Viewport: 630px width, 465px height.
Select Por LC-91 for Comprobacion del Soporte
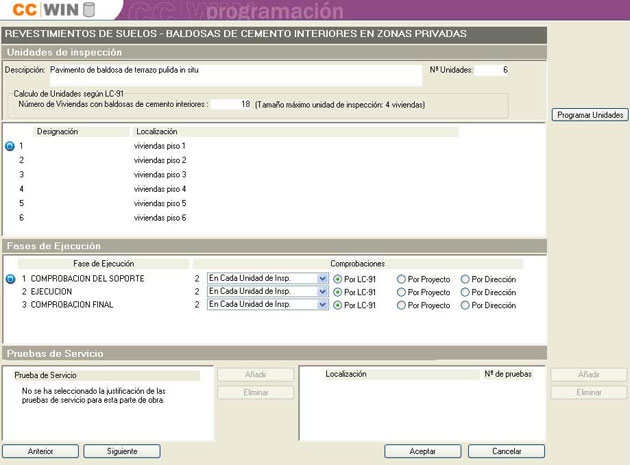pos(337,278)
